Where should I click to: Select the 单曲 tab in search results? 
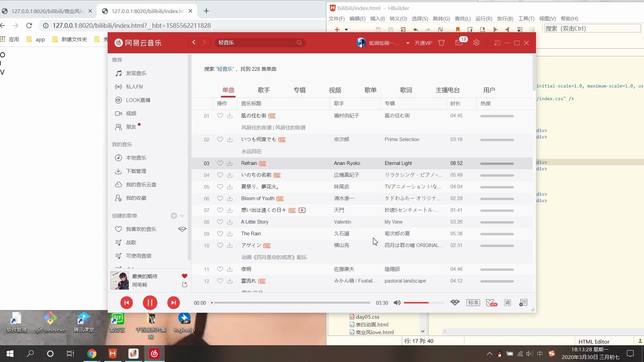pos(228,90)
